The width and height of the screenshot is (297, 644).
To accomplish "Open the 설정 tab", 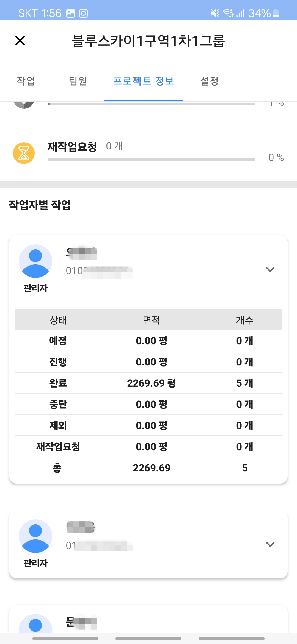I will (209, 81).
